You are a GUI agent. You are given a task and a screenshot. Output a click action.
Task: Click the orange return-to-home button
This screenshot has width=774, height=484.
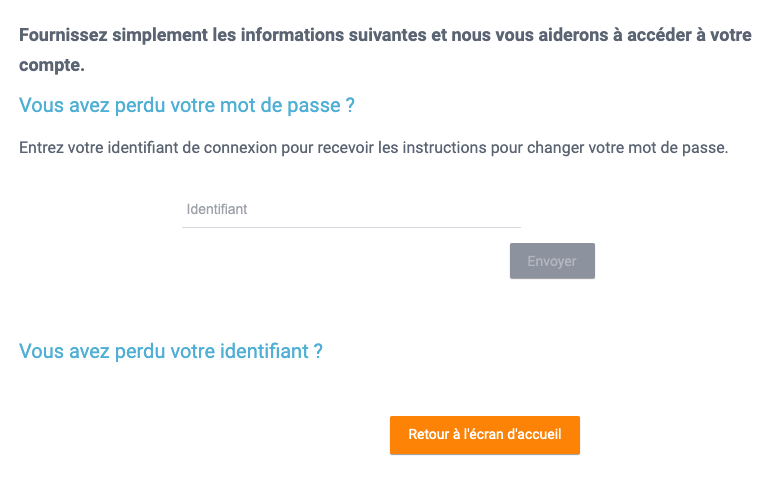[485, 435]
